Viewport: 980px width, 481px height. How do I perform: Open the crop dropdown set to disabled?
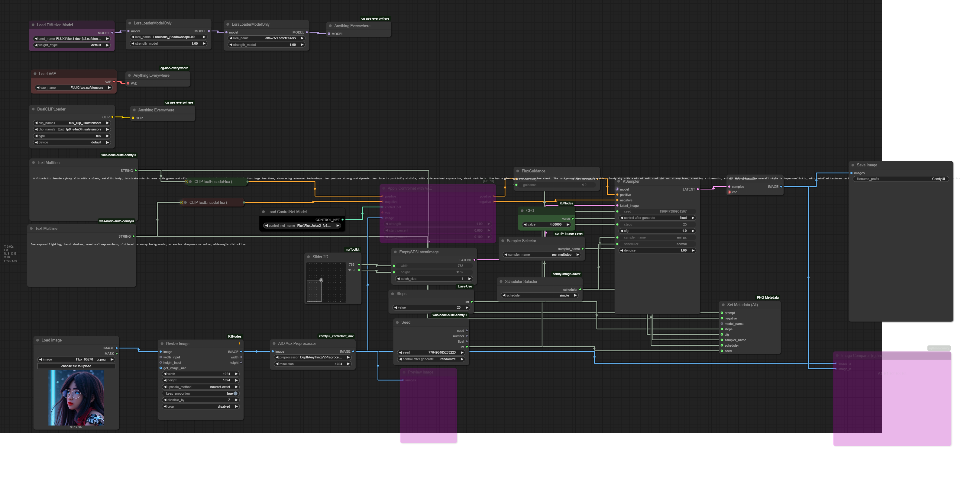pos(201,407)
